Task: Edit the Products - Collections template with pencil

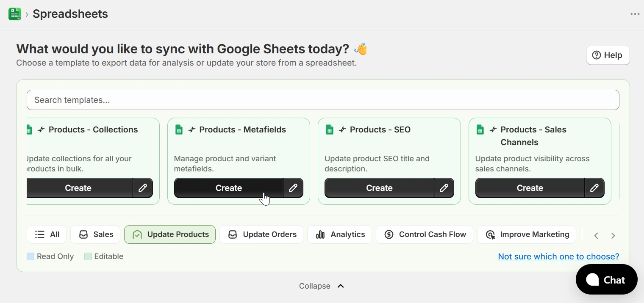Action: [x=143, y=188]
